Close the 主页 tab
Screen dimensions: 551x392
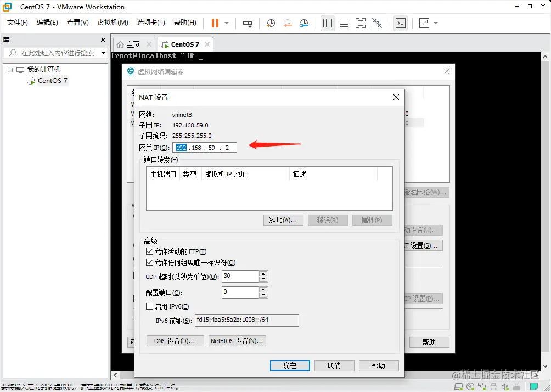click(149, 44)
